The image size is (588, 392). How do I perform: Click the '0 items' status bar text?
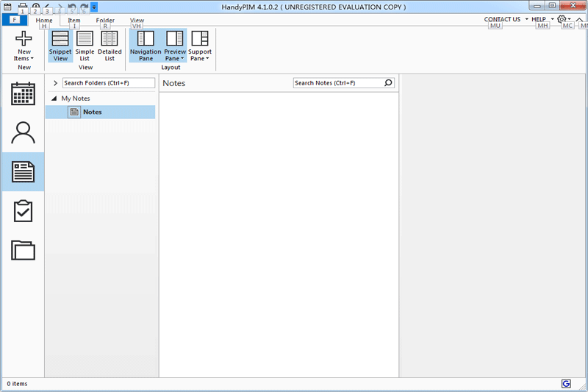click(x=17, y=384)
